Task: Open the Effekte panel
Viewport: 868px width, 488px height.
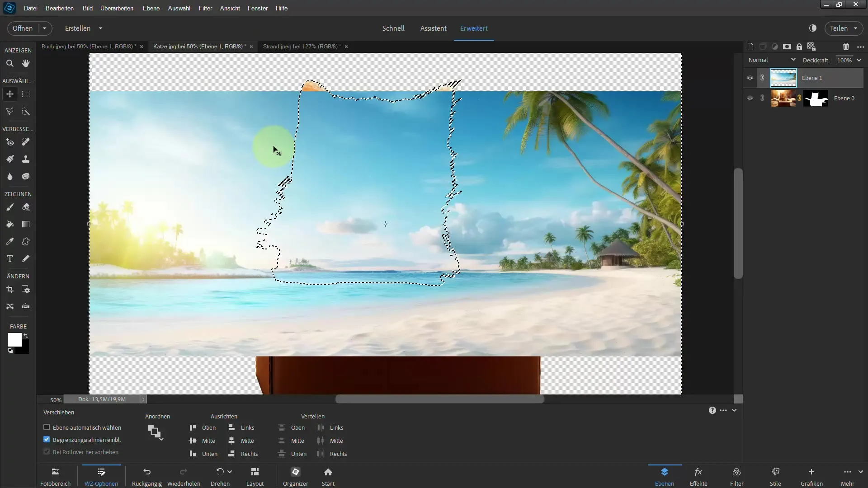Action: [698, 477]
